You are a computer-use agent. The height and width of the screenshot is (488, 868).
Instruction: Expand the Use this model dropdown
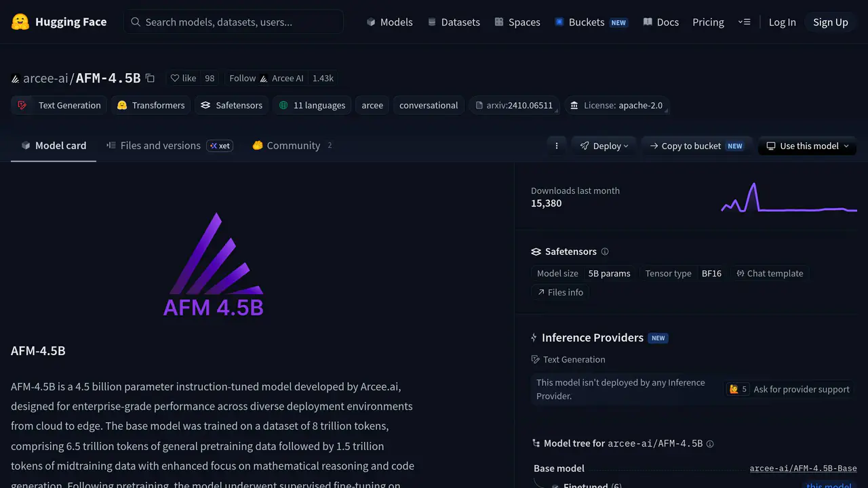807,146
